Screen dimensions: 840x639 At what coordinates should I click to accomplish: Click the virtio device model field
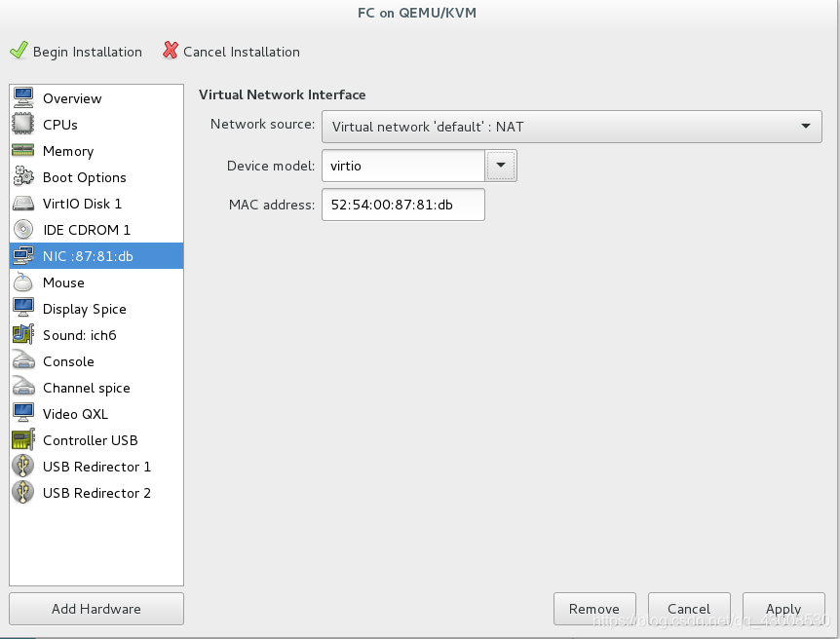tap(402, 166)
